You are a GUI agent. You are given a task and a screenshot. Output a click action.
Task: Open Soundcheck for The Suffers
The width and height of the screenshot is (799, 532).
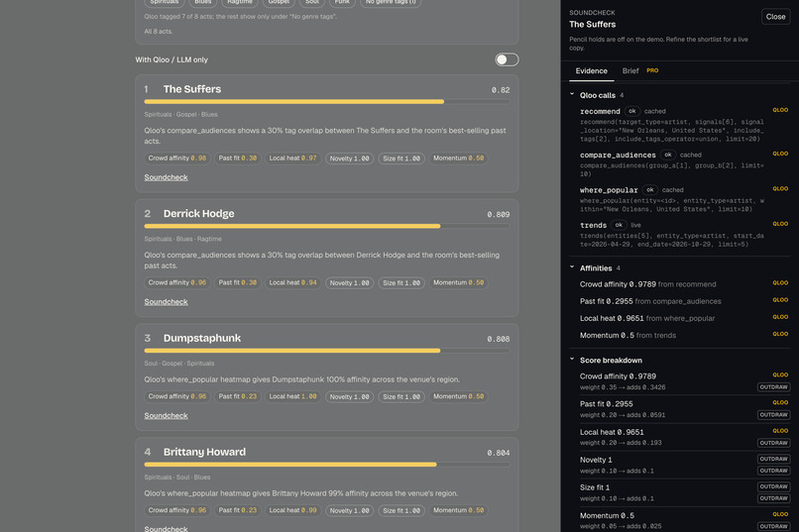[x=166, y=177]
